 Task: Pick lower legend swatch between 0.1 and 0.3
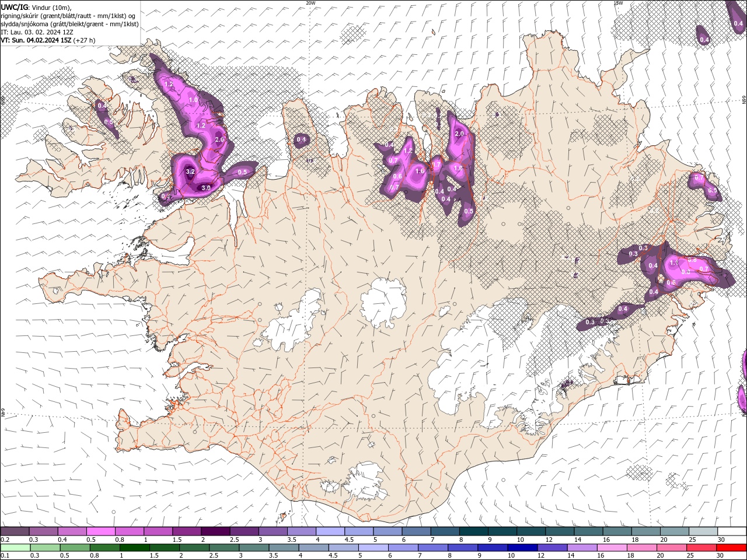[x=15, y=547]
